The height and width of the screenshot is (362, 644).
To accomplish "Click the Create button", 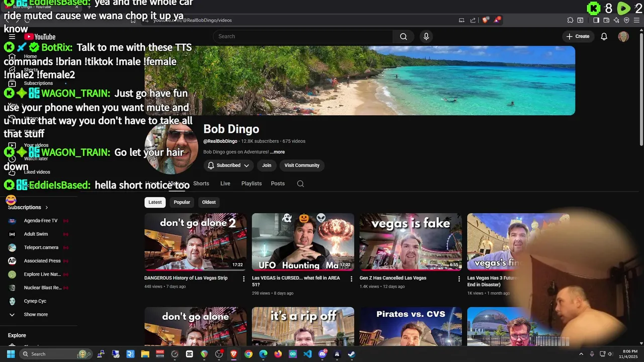I will click(x=578, y=36).
